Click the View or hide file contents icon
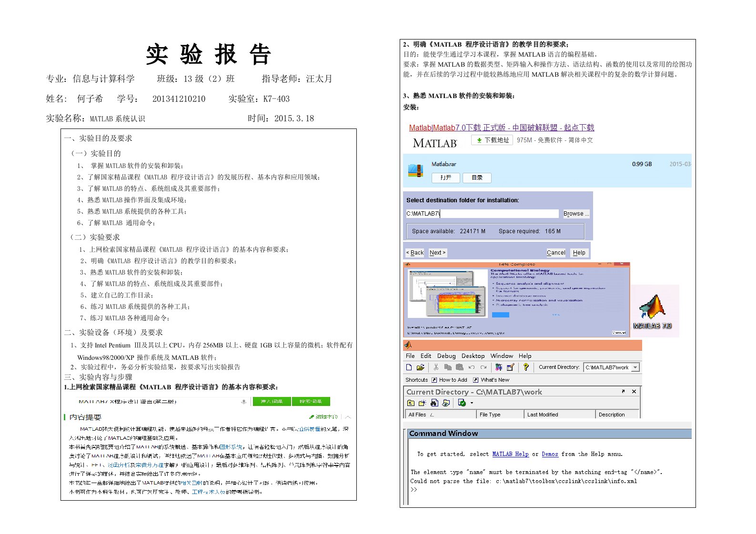 [x=446, y=403]
